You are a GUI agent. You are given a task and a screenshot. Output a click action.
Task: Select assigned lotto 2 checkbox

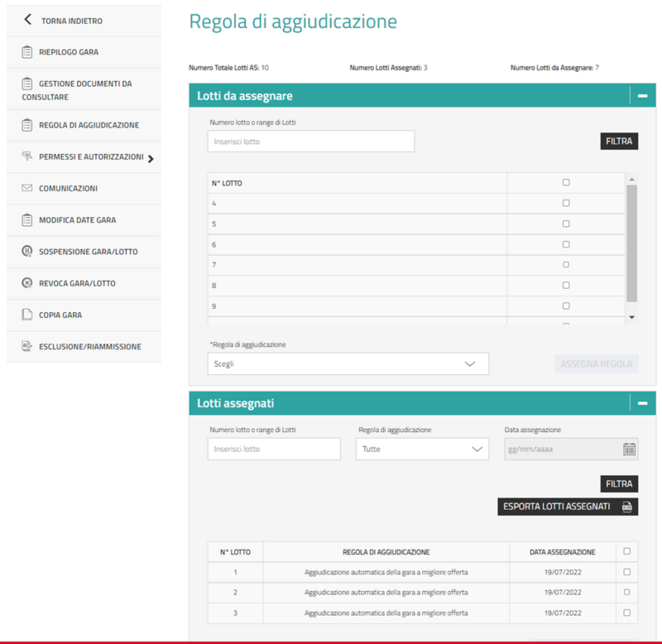point(626,593)
